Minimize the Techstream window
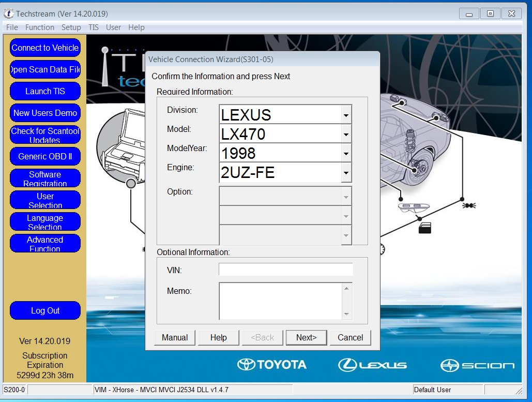The width and height of the screenshot is (532, 402). click(x=469, y=13)
